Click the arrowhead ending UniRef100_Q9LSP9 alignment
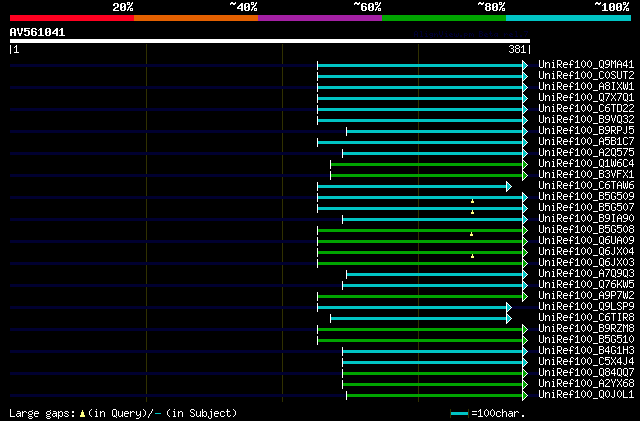 [x=509, y=307]
